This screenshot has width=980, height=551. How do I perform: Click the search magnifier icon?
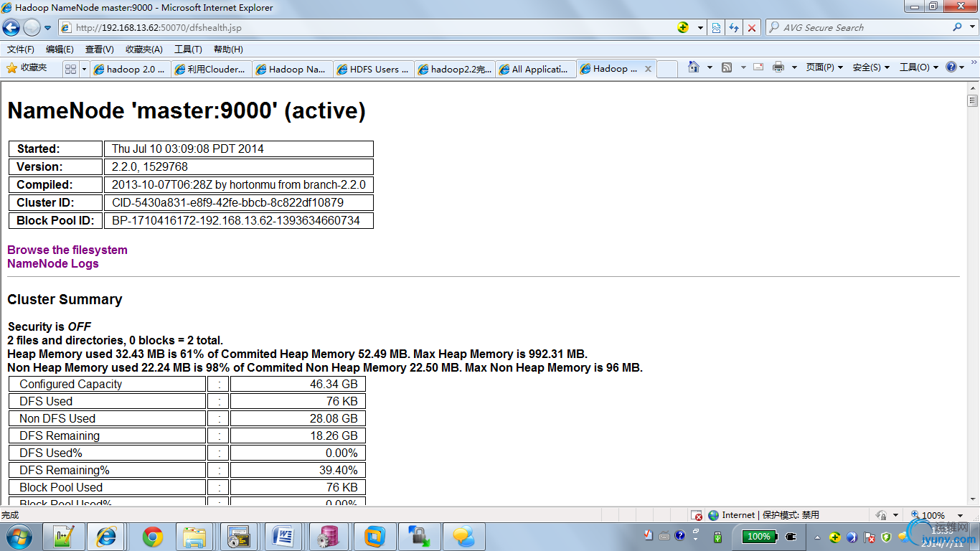(x=957, y=27)
